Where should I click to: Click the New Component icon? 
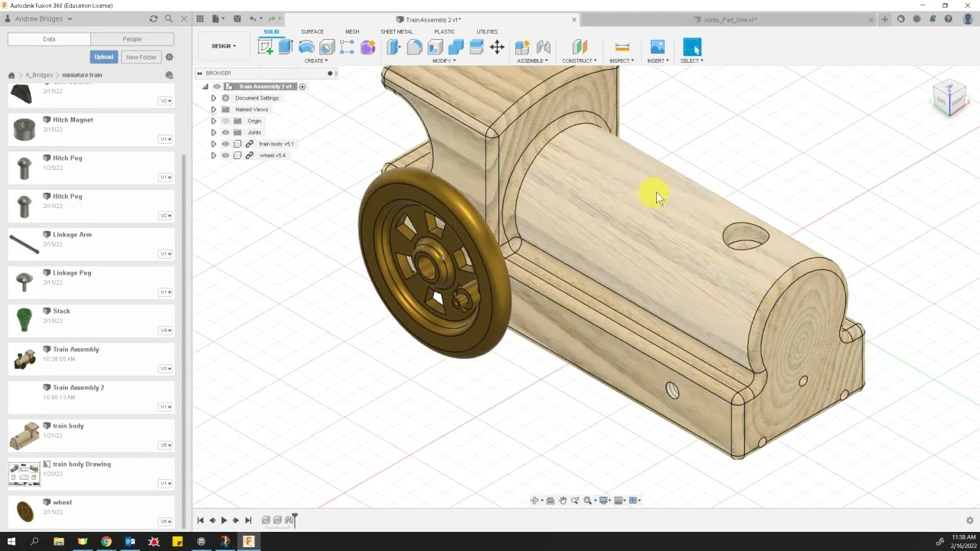tap(522, 47)
